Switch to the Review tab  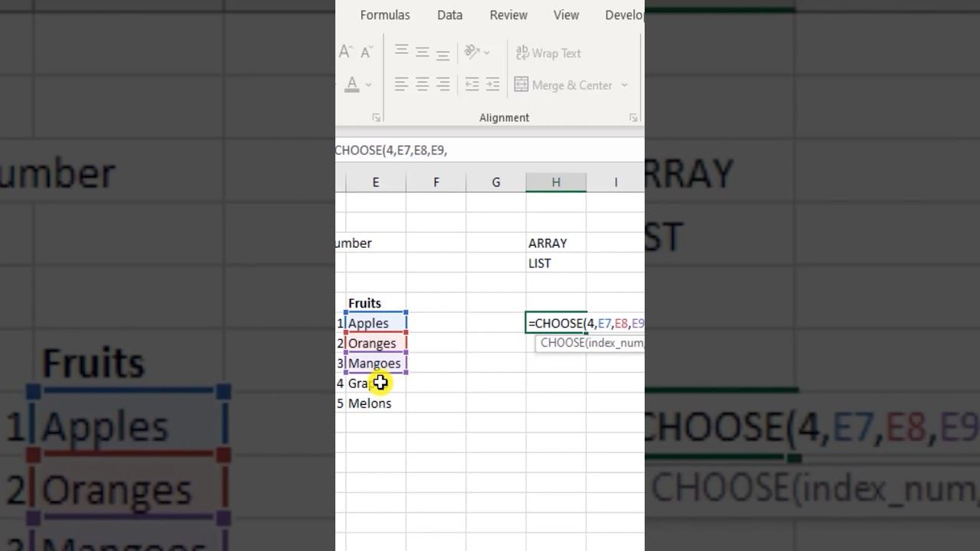(508, 15)
